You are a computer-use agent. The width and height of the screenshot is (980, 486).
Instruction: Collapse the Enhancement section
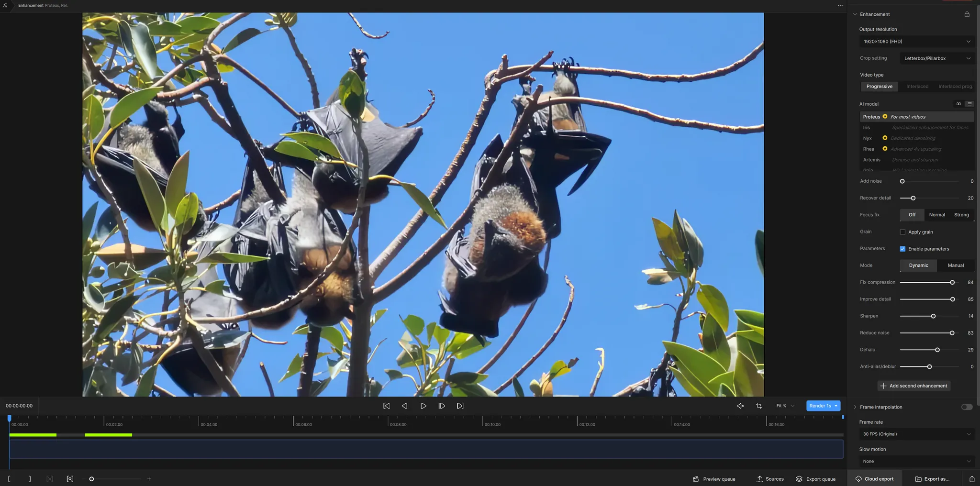[855, 14]
